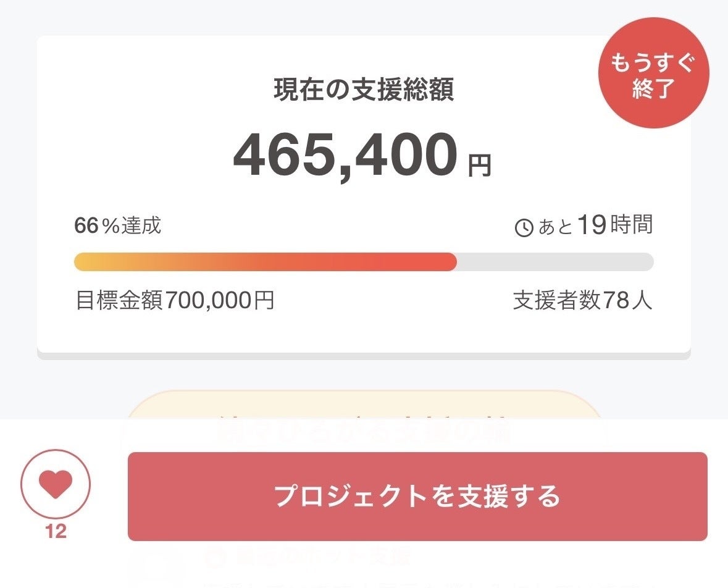Click the filled orange progress bar section
This screenshot has height=588, width=728.
click(x=266, y=262)
